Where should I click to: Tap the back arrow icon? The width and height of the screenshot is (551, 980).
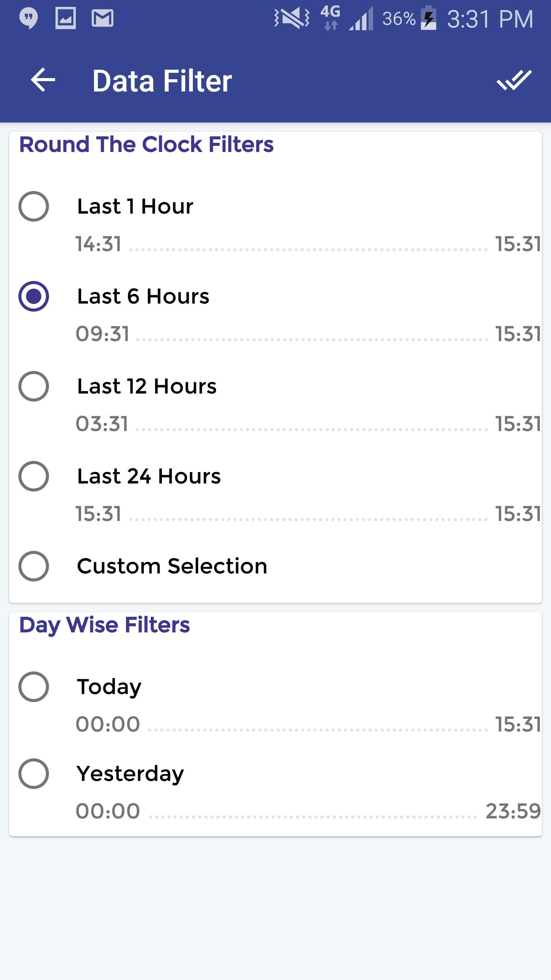coord(43,80)
